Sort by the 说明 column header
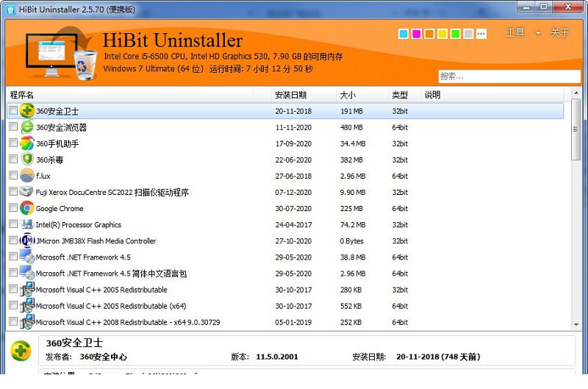This screenshot has height=389, width=588. coord(492,95)
